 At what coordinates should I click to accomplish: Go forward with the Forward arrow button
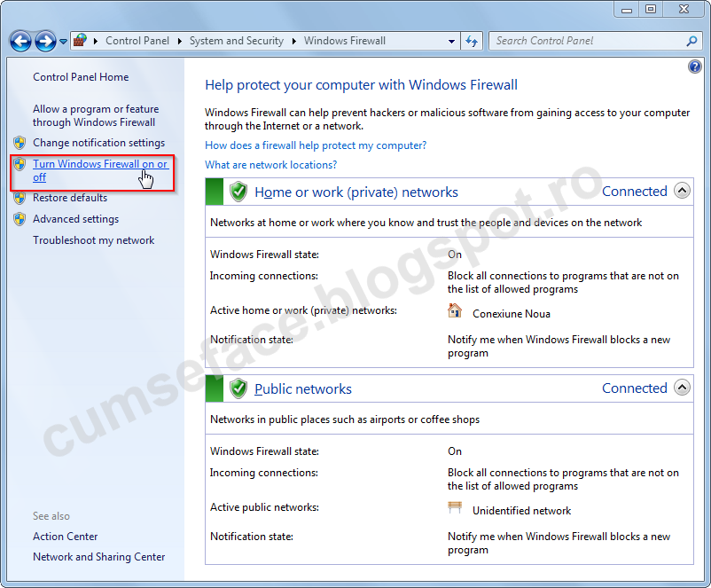(x=46, y=42)
